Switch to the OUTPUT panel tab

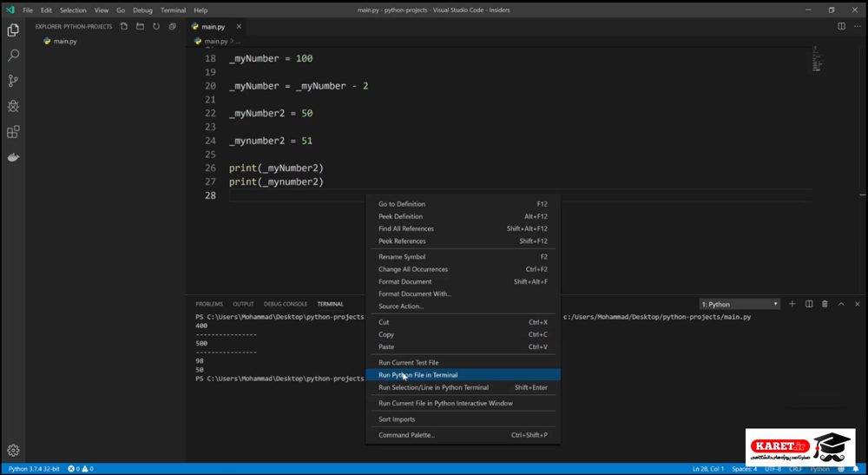pos(243,304)
